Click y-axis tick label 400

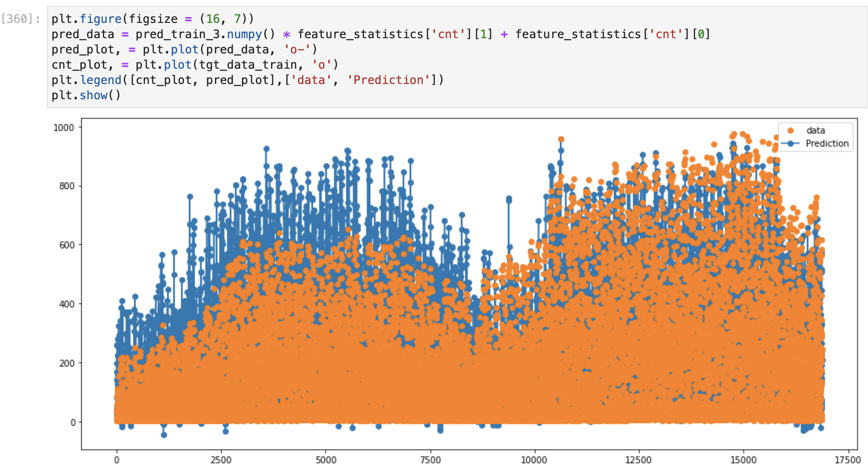[66, 304]
